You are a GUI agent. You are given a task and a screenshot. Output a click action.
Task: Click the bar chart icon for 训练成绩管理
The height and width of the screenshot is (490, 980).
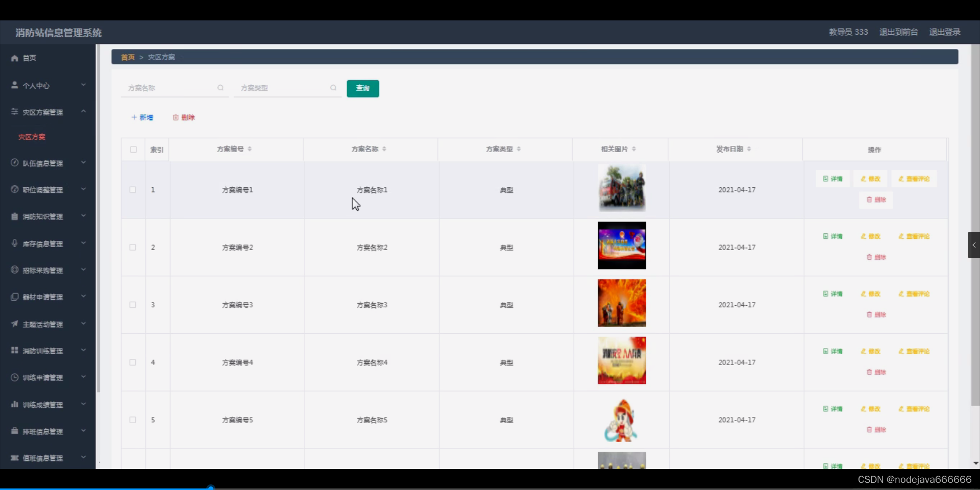point(15,404)
